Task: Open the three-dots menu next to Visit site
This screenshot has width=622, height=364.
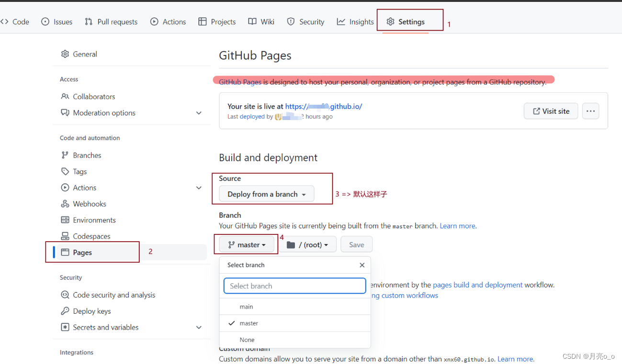Action: click(x=590, y=111)
